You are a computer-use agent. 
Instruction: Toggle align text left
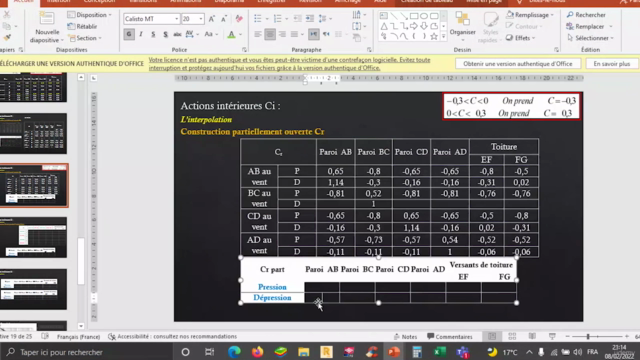pos(258,34)
